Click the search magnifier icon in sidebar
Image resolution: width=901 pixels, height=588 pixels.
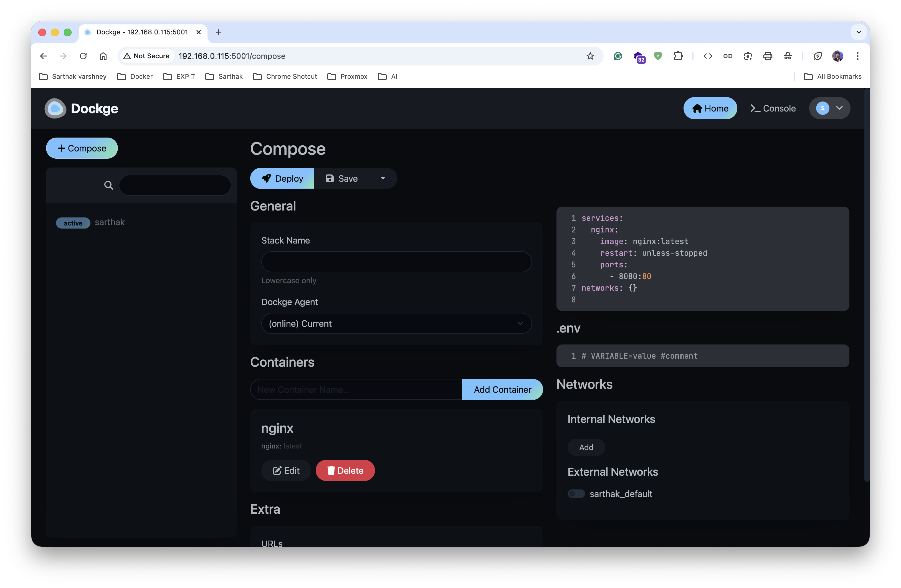[x=108, y=185]
